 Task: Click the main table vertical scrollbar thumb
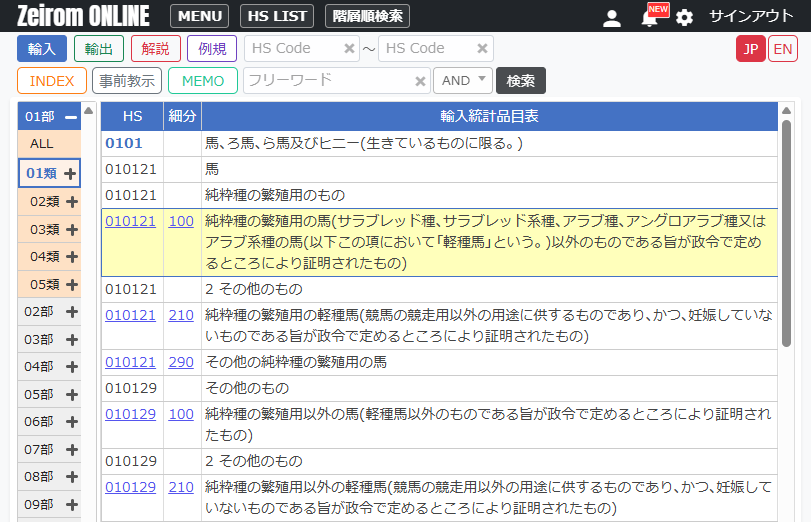coord(786,233)
